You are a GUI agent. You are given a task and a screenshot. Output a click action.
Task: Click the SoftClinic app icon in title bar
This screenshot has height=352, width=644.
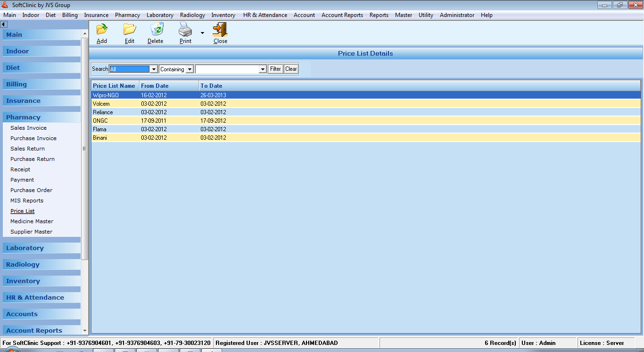5,5
